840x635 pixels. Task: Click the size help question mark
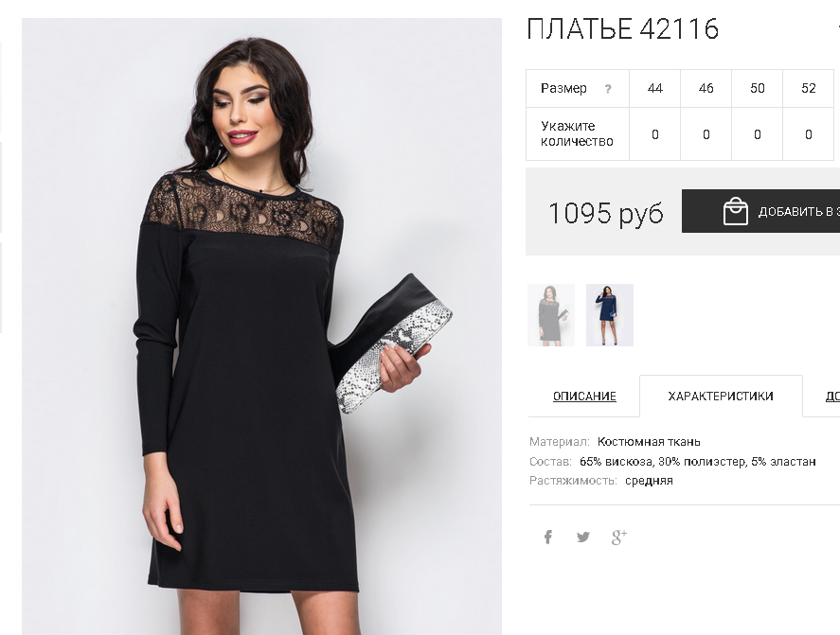tap(607, 89)
